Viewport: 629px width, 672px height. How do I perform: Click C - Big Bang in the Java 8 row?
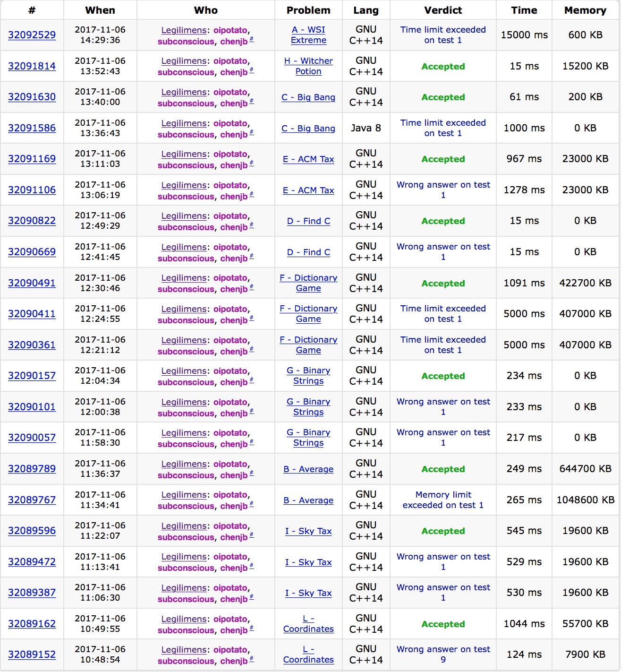308,129
